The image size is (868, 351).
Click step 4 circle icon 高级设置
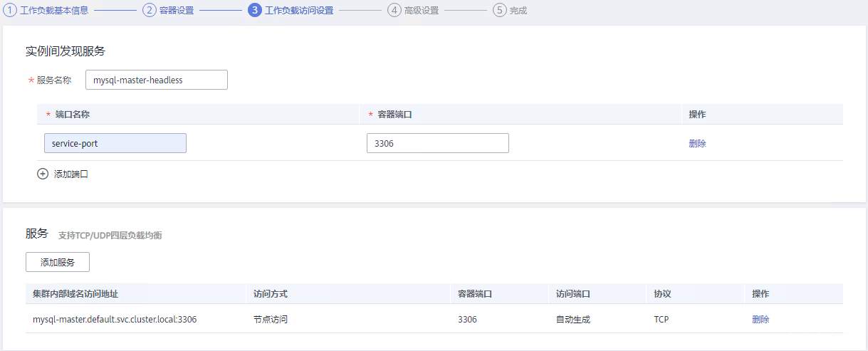pyautogui.click(x=394, y=11)
